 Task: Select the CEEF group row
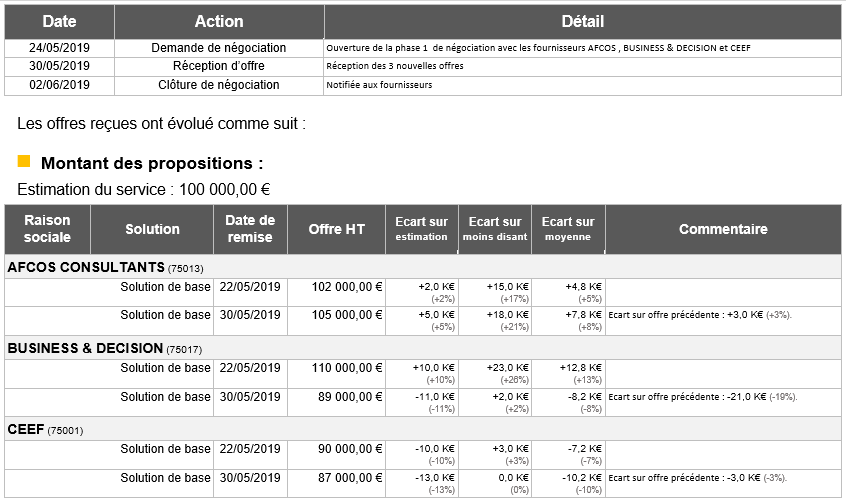(x=423, y=430)
